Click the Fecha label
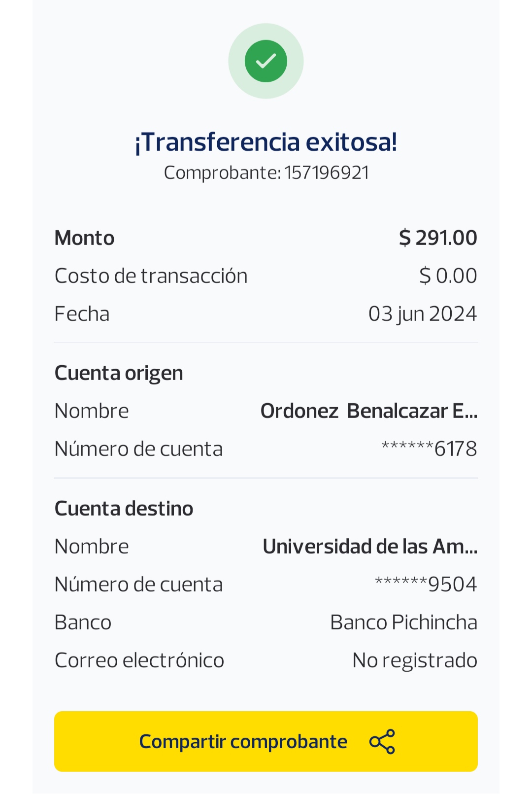This screenshot has height=795, width=532. click(82, 314)
